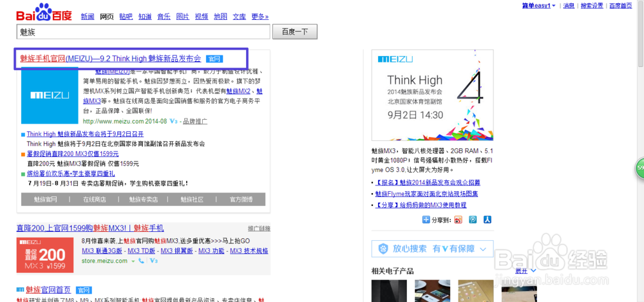
Task: Open 消息 link at top right
Action: click(569, 6)
